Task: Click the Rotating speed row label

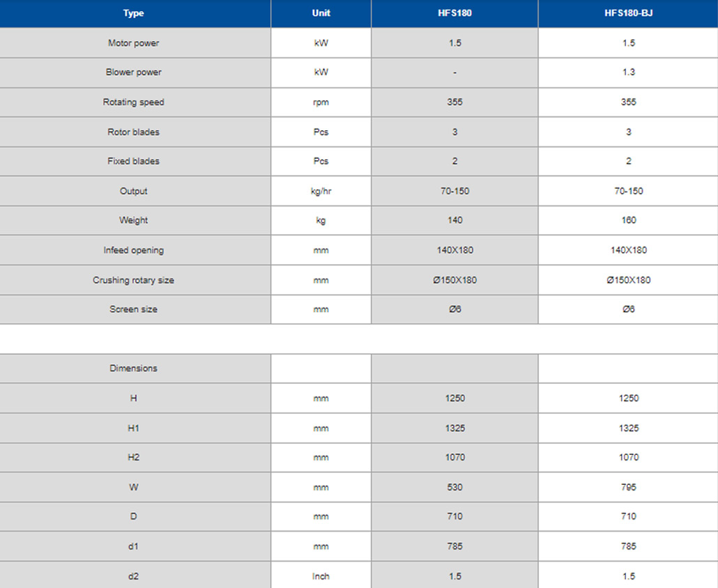Action: 133,102
